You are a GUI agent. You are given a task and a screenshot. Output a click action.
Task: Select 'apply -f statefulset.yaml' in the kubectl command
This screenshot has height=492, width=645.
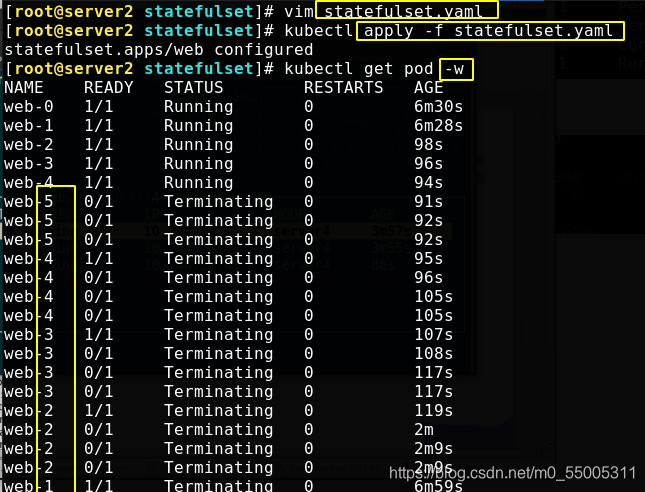click(x=488, y=31)
